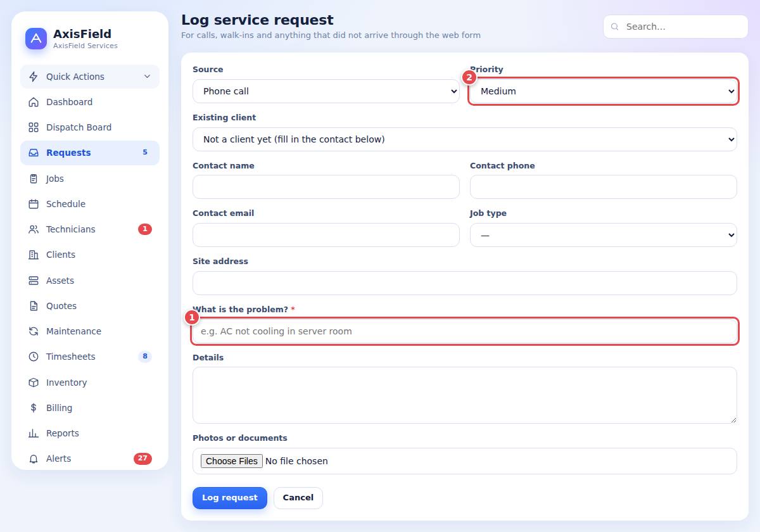This screenshot has height=532, width=760.
Task: Click the Timesheets clock icon
Action: click(x=34, y=357)
